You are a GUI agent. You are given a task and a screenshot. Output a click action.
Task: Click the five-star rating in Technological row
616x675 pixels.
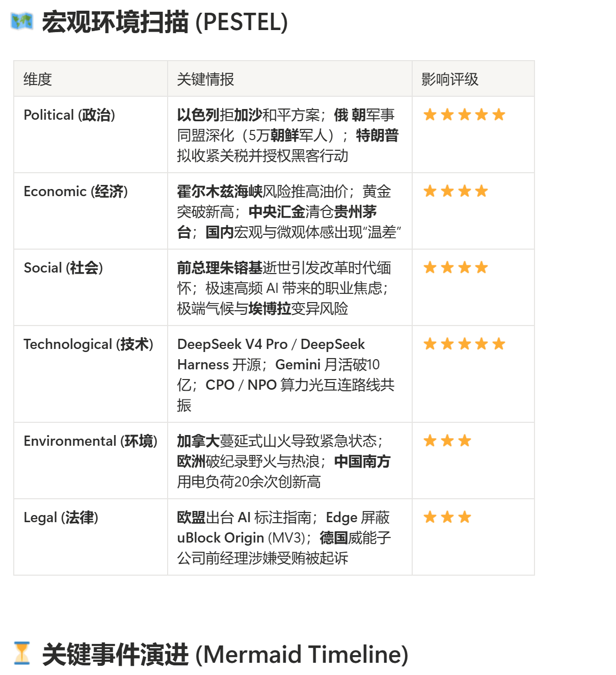[464, 344]
